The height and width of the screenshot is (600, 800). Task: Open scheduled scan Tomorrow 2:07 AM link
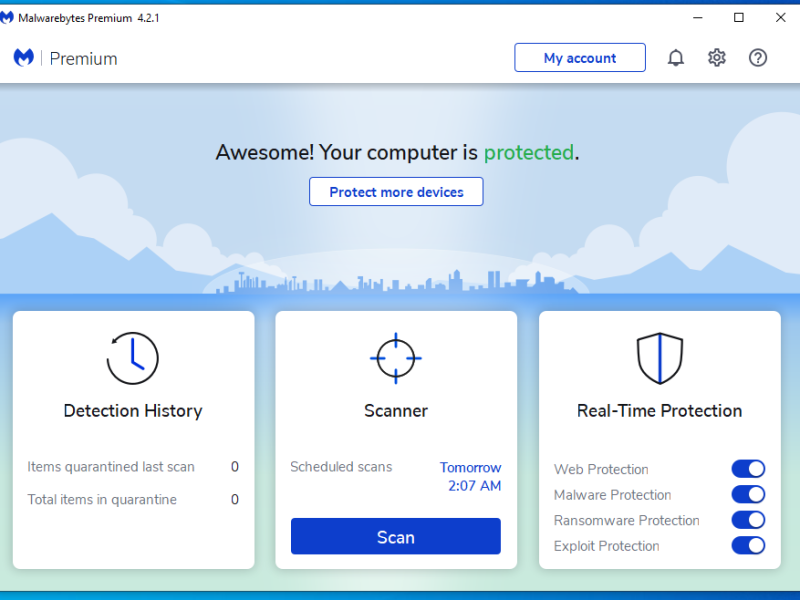[x=470, y=477]
